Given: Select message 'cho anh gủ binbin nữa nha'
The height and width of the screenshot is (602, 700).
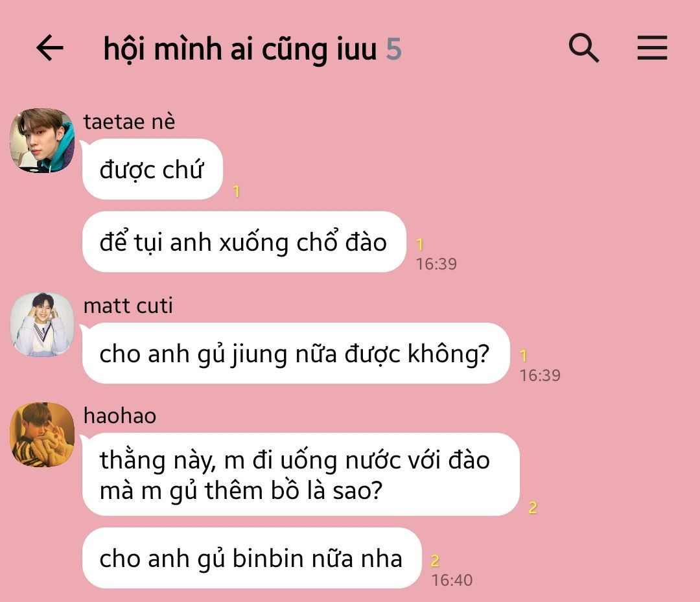Looking at the screenshot, I should coord(251,558).
